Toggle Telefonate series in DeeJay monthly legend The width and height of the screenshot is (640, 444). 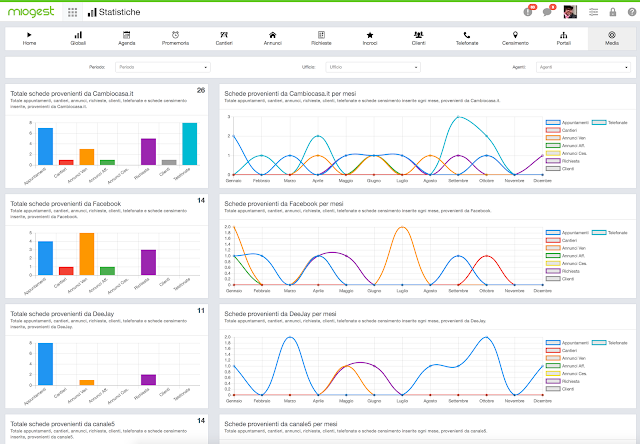click(x=609, y=343)
